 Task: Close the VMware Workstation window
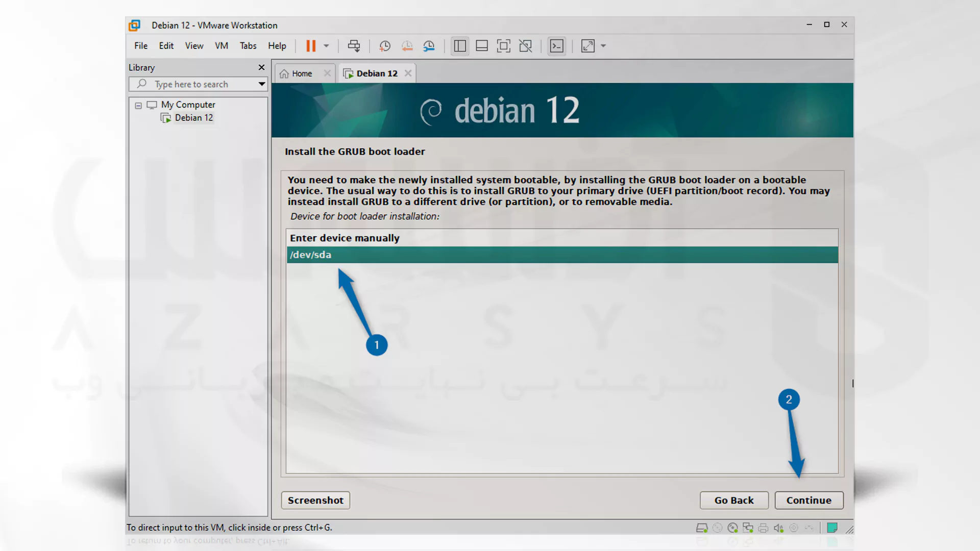tap(844, 24)
